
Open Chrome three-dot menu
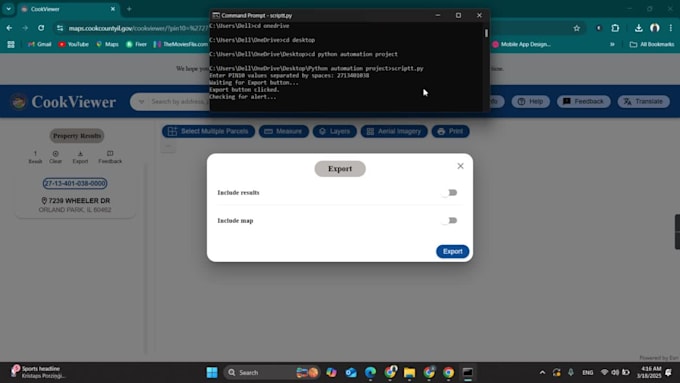pyautogui.click(x=670, y=28)
